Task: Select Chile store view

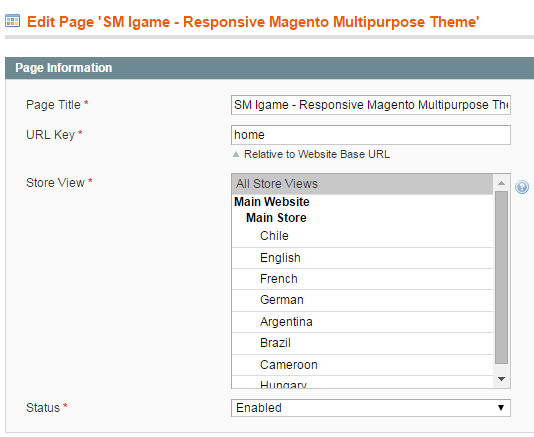Action: (x=362, y=236)
